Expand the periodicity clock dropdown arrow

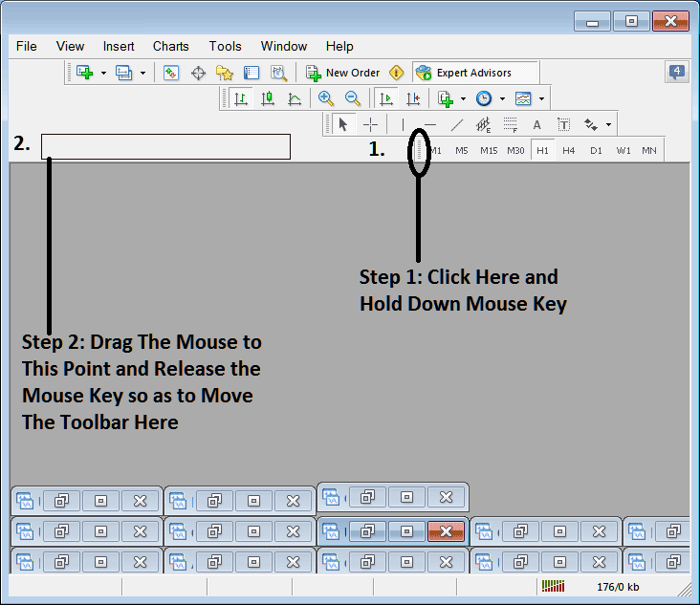click(502, 98)
